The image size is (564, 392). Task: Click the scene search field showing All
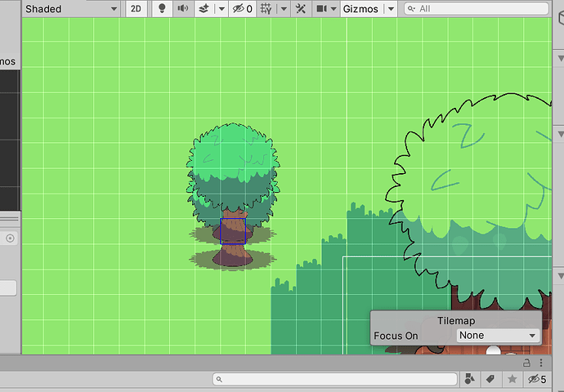477,9
